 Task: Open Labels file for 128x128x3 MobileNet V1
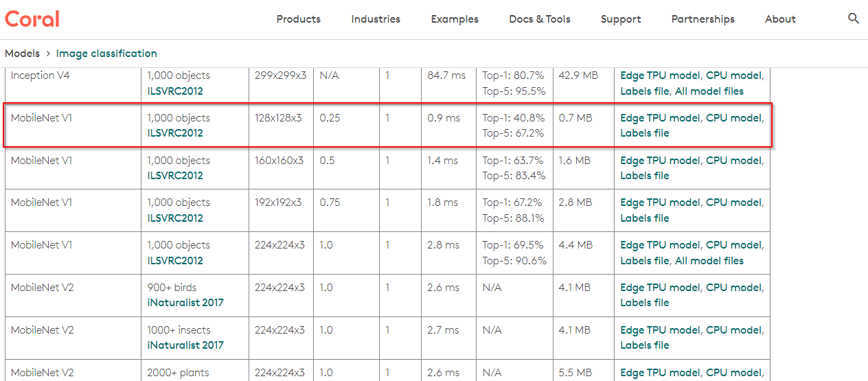645,133
